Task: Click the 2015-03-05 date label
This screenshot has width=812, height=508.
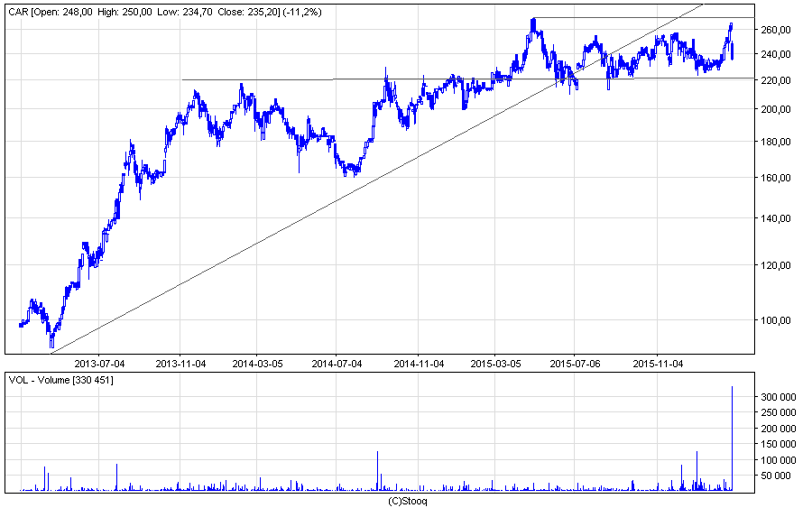Action: point(495,364)
